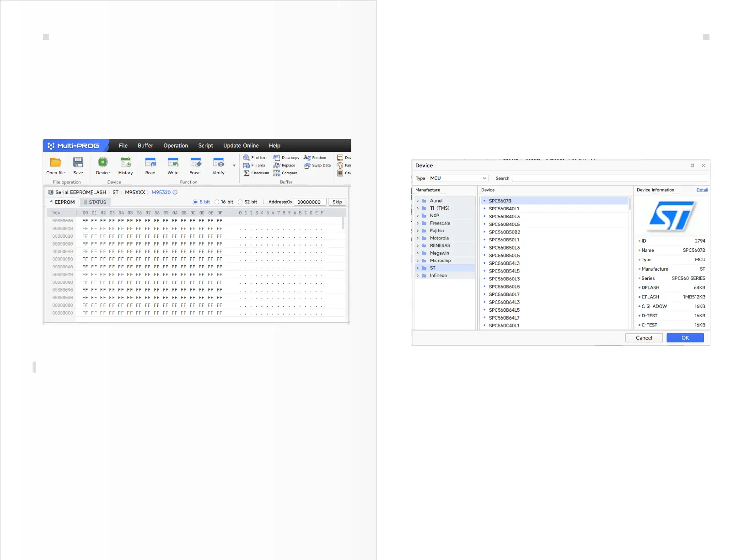
Task: Select the 32 bit radio button
Action: [240, 202]
